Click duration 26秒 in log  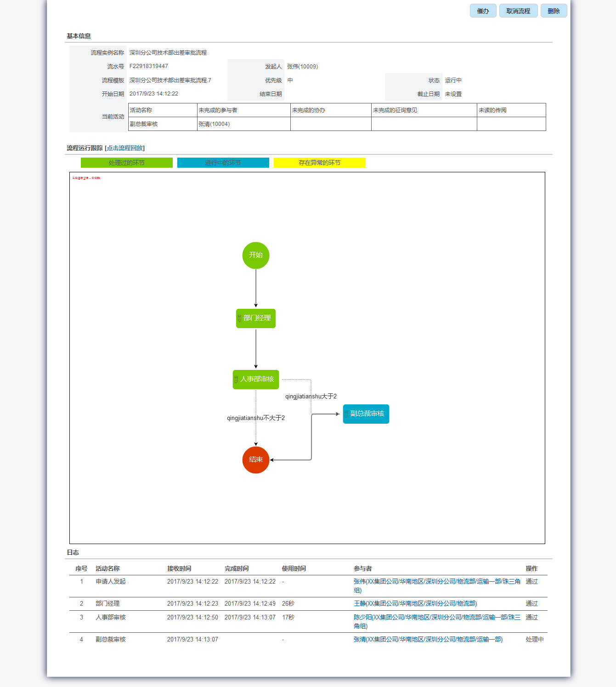pos(288,603)
